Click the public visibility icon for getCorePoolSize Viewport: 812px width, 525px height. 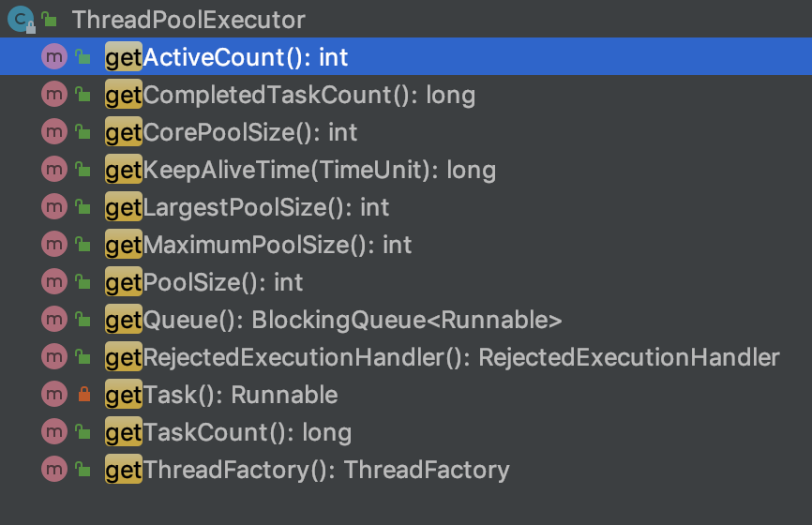83,132
